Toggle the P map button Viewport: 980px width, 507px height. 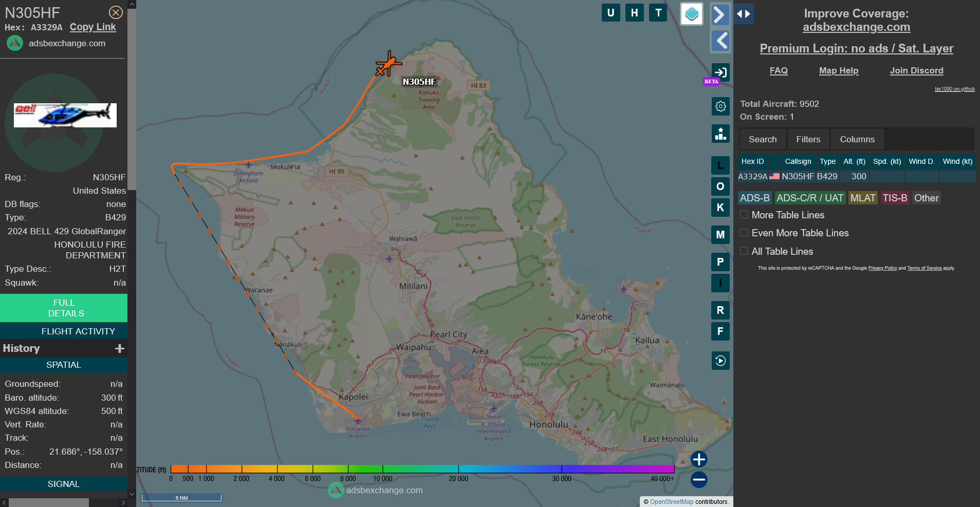[x=720, y=262]
